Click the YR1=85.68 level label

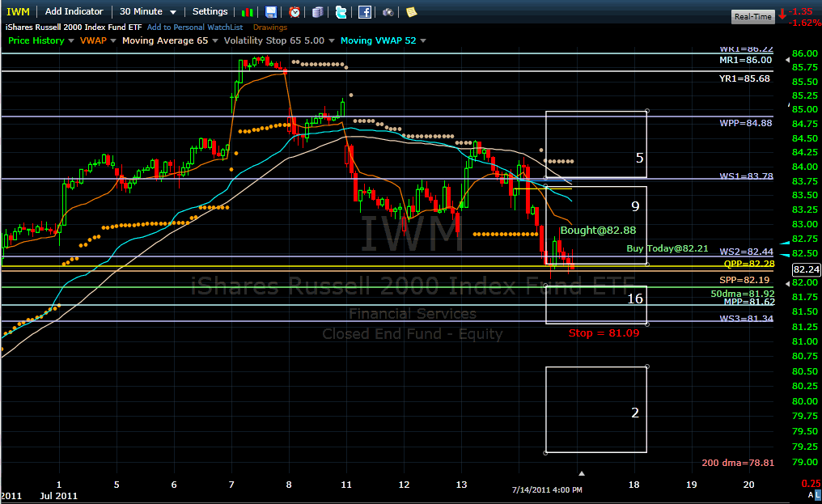click(x=744, y=78)
